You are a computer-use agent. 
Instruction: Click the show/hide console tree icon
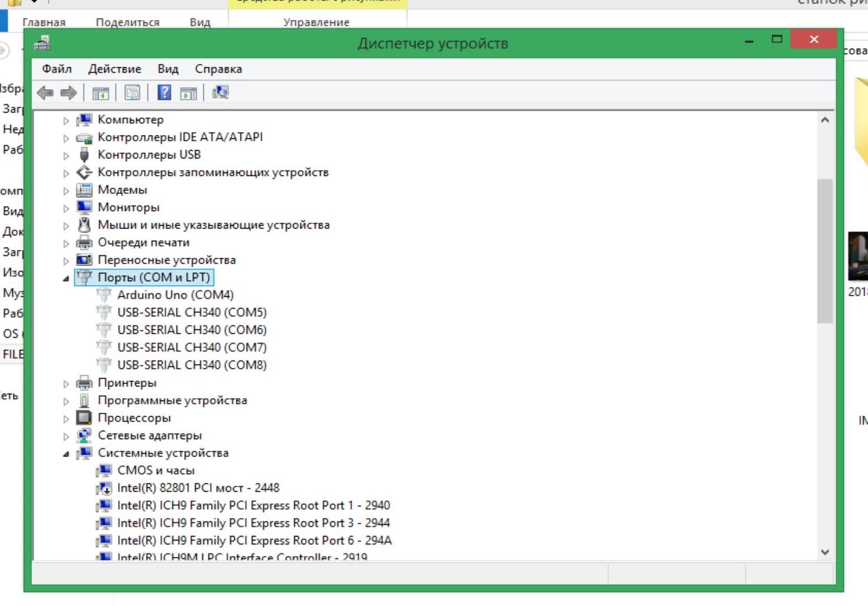coord(101,93)
